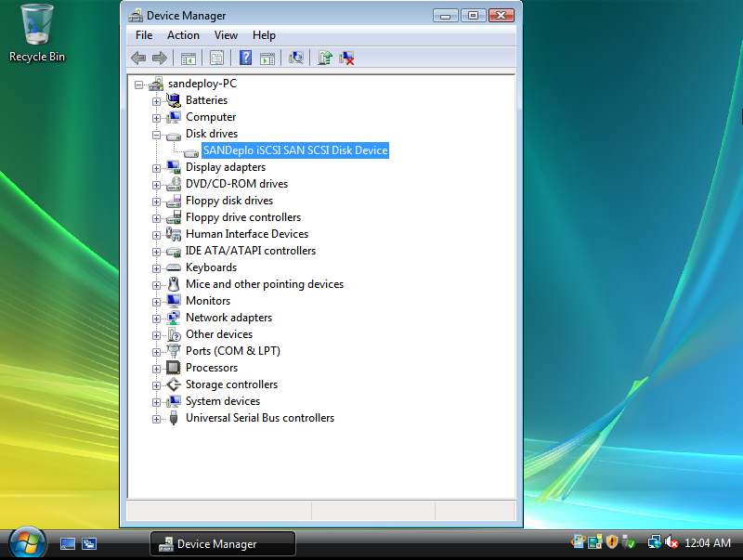Select the Computer tree label

(211, 117)
